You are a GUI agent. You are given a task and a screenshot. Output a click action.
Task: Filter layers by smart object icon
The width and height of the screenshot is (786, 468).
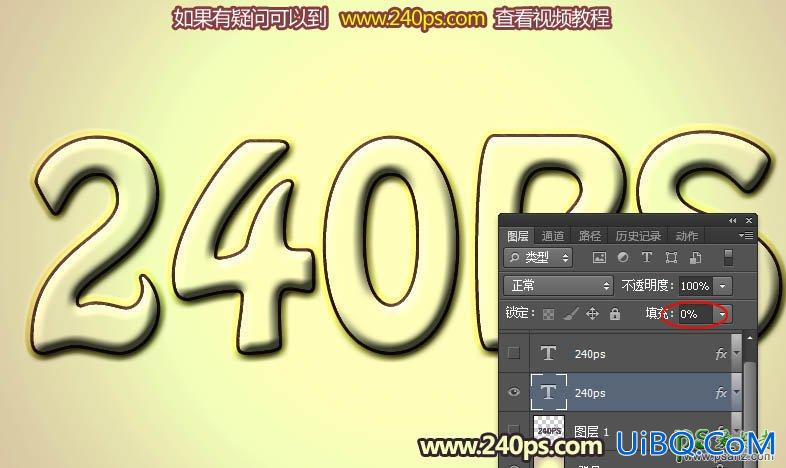coord(695,258)
